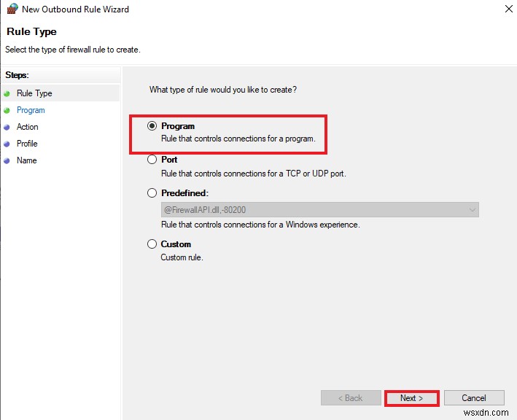
Task: Click the Name step in sidebar
Action: [x=26, y=160]
